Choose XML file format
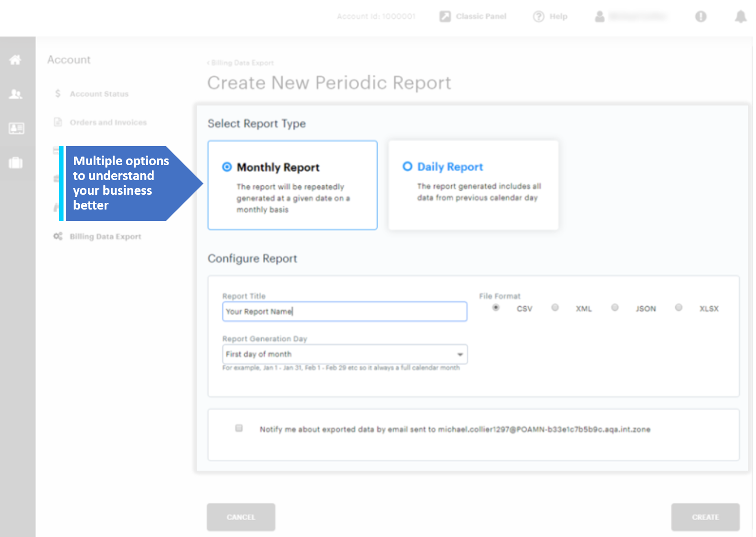The height and width of the screenshot is (537, 756). [555, 307]
